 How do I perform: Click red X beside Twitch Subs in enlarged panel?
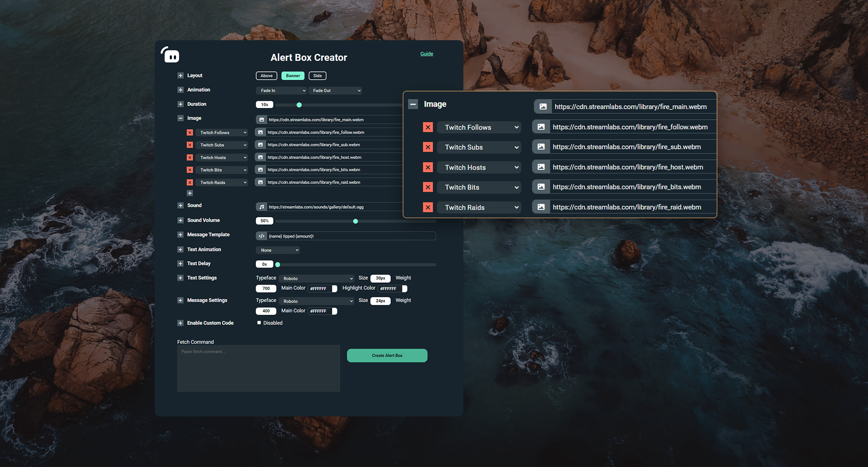point(428,147)
